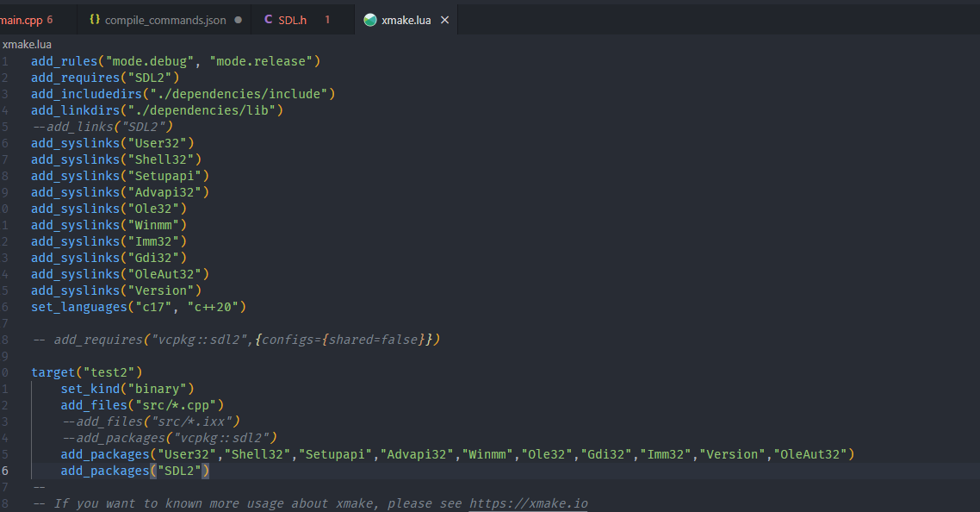This screenshot has height=512, width=980.
Task: Click the add_requires("SDL2") line
Action: click(x=105, y=78)
